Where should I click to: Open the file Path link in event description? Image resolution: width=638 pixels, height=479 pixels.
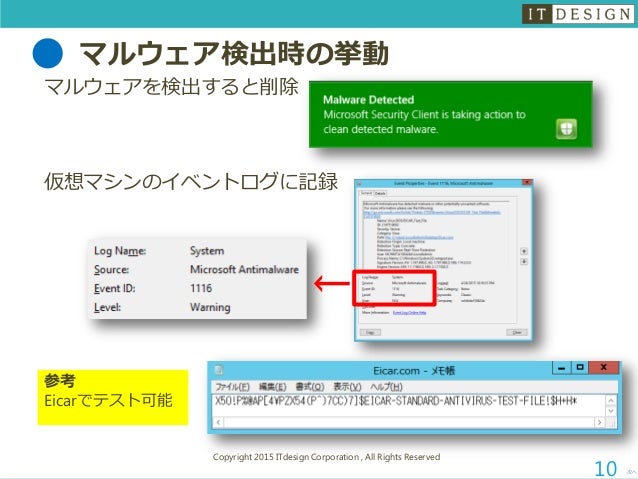[419, 238]
